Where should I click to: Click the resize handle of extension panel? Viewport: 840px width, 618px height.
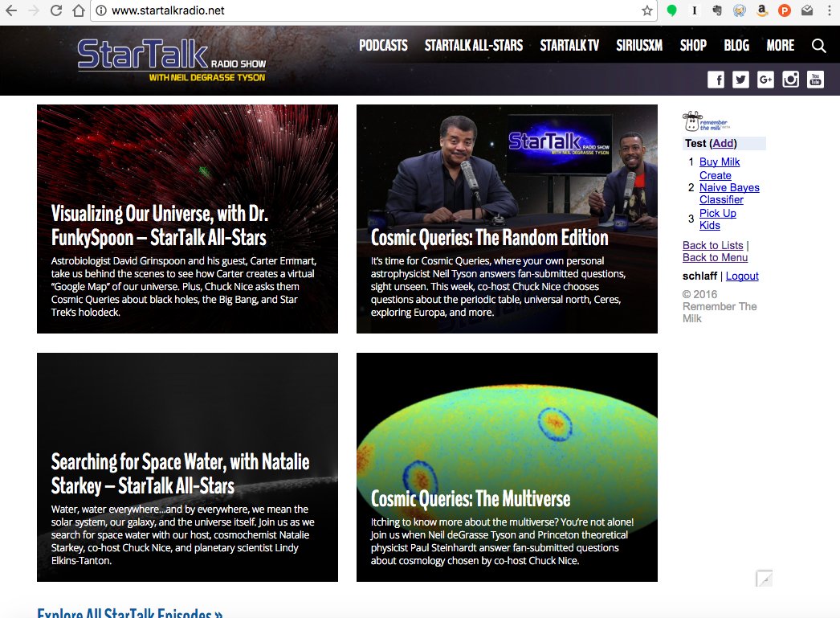[765, 579]
